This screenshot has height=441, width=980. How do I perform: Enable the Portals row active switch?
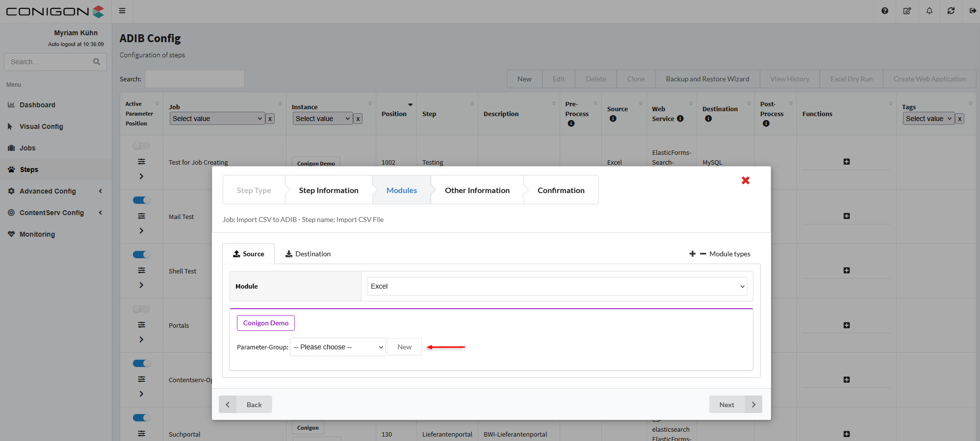(x=141, y=309)
